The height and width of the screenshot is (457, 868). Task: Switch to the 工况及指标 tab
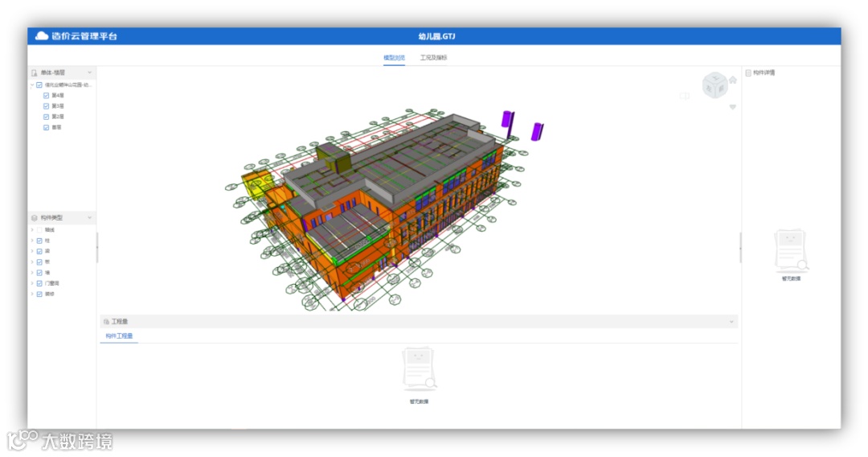tap(433, 58)
